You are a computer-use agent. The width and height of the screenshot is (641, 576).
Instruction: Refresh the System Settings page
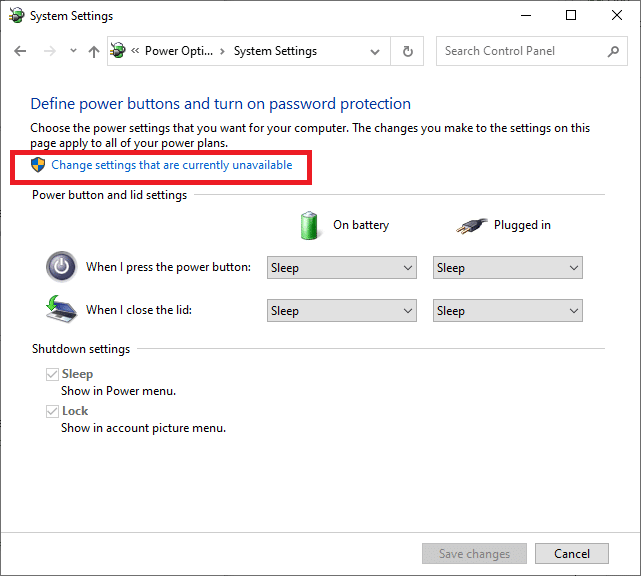point(407,51)
